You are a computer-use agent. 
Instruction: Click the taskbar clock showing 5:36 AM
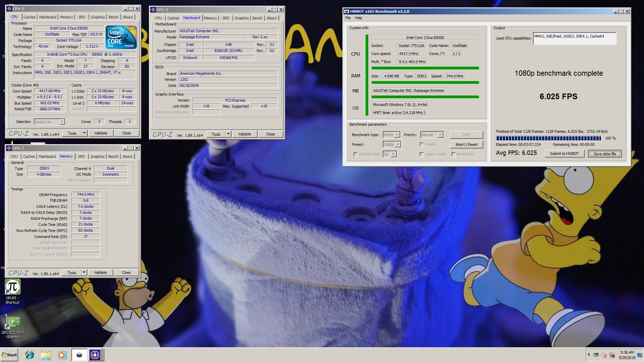pos(627,355)
